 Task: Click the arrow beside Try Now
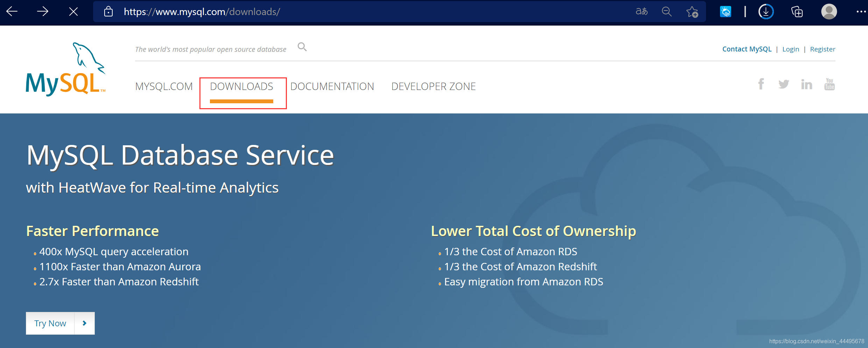click(x=84, y=323)
